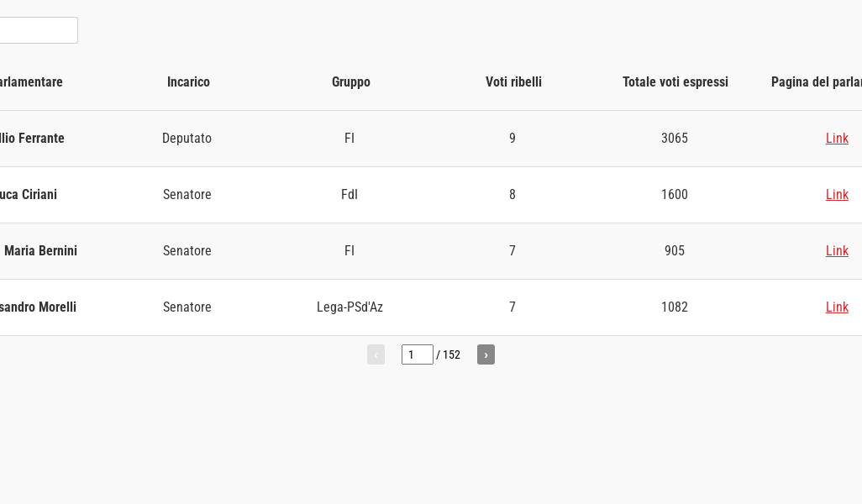862x504 pixels.
Task: Sort by Totale voti espressi header
Action: (x=675, y=82)
